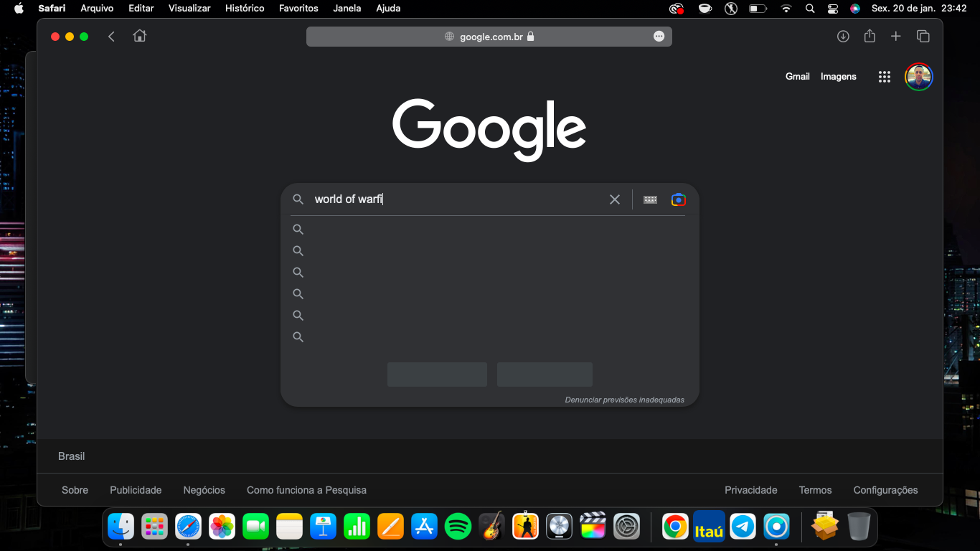
Task: Open the Janela menu
Action: coord(347,9)
